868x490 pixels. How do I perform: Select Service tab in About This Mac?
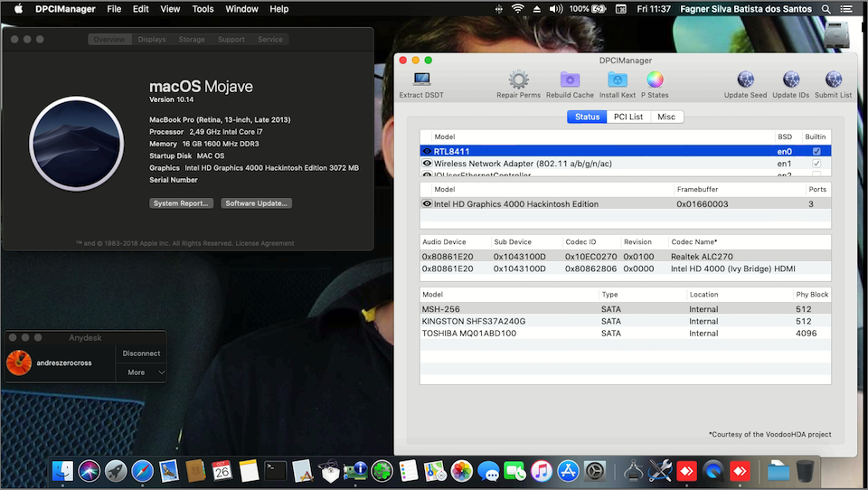point(270,39)
